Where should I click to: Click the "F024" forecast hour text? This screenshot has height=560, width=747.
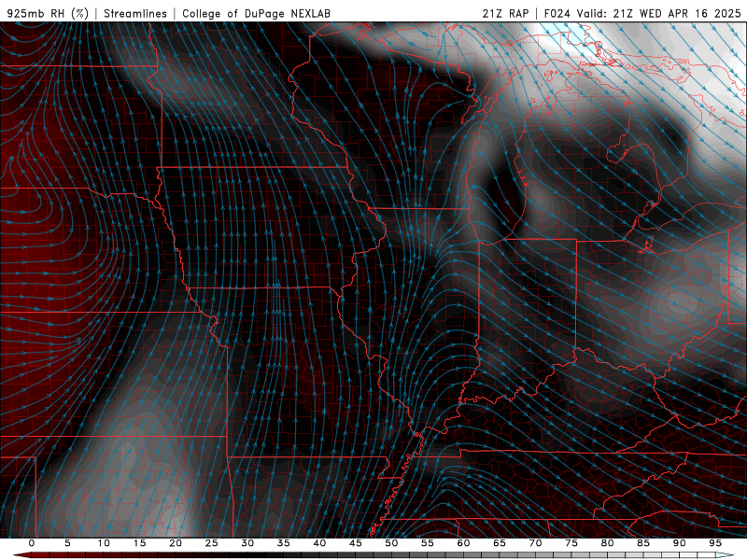click(557, 13)
